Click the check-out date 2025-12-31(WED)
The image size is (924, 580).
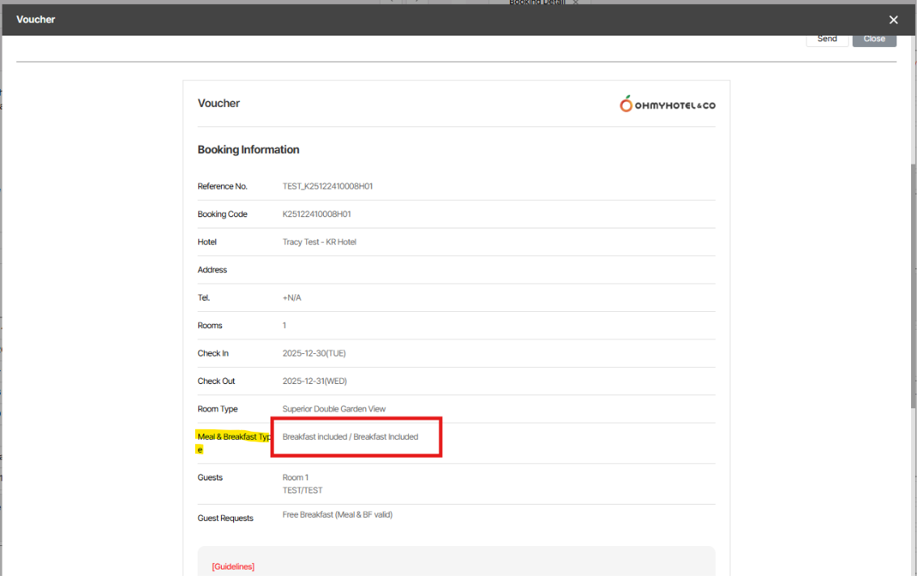(x=315, y=381)
